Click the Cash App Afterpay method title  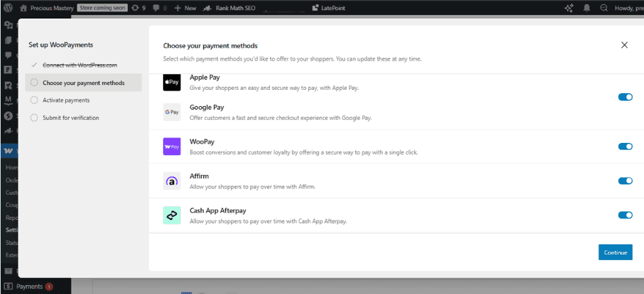pos(218,210)
